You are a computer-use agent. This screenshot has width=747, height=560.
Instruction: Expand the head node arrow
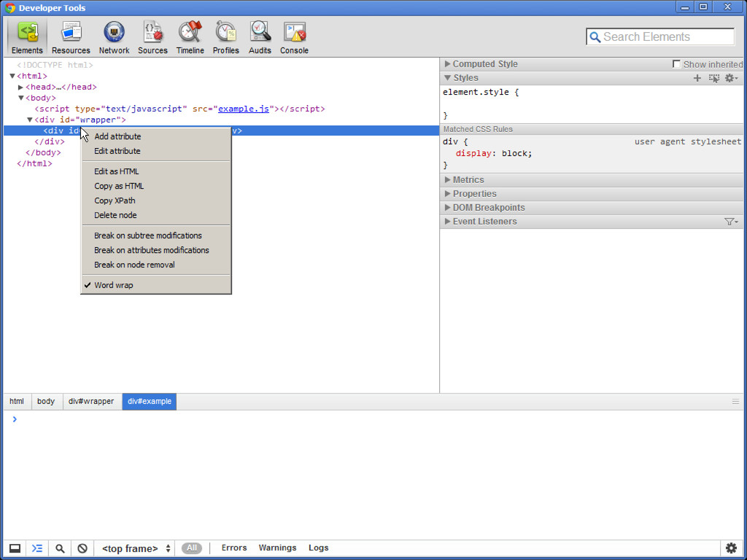(x=21, y=87)
